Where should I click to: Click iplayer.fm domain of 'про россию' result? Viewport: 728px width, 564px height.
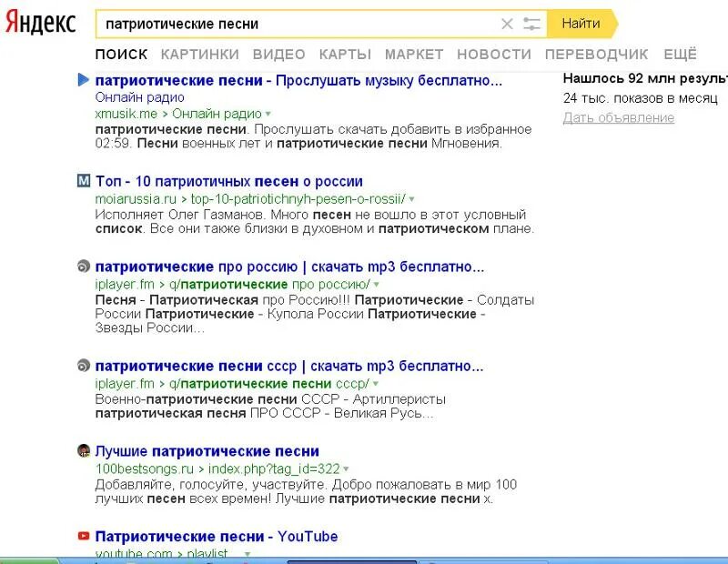coord(125,284)
